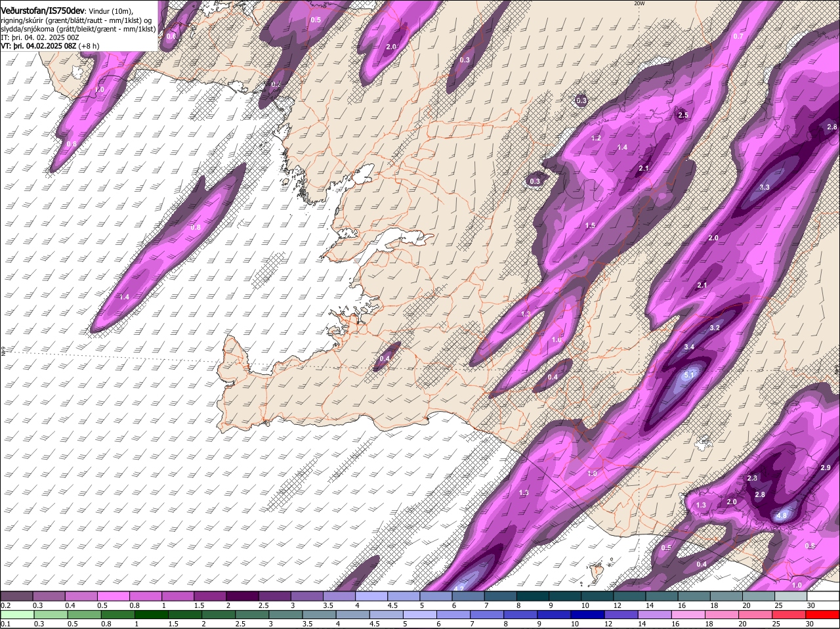
Task: Pick the navy blue 10 swatch in lower legend
Action: [x=589, y=615]
